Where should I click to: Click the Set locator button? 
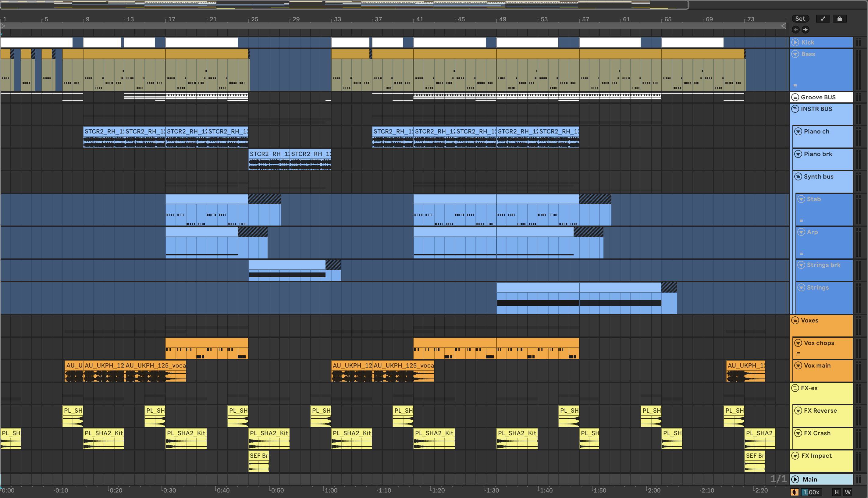(800, 19)
